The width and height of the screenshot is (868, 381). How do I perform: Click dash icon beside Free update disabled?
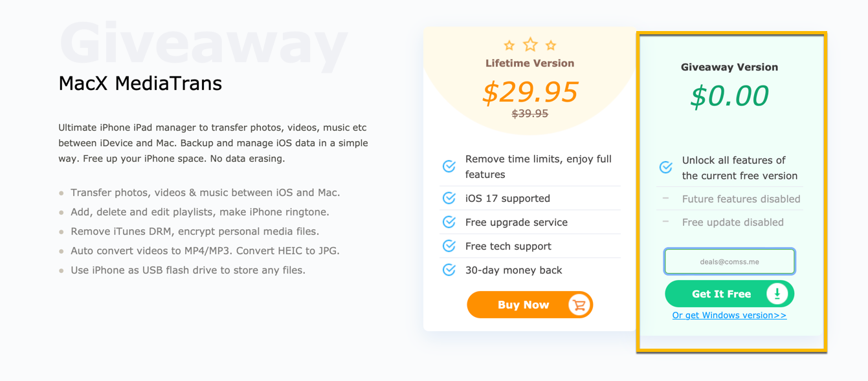tap(665, 222)
